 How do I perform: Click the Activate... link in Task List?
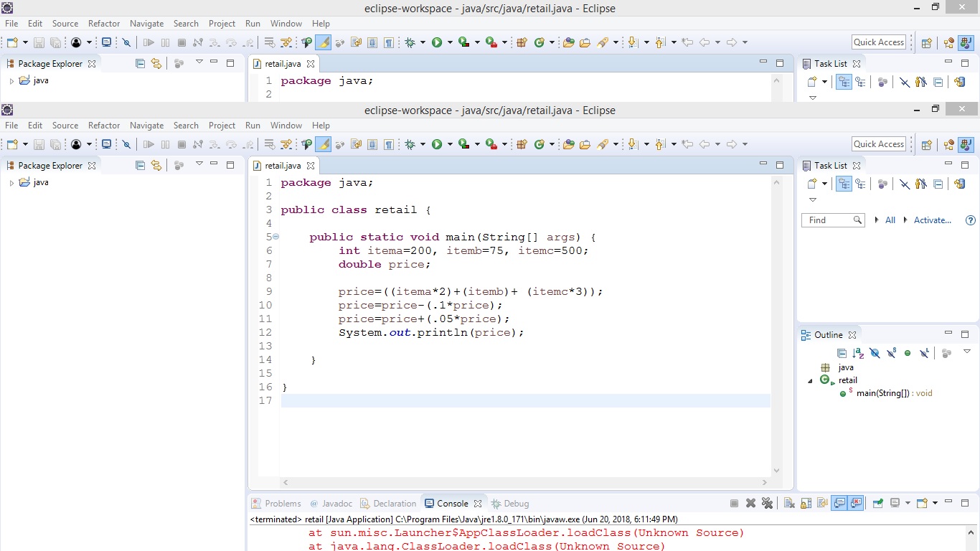(x=932, y=220)
